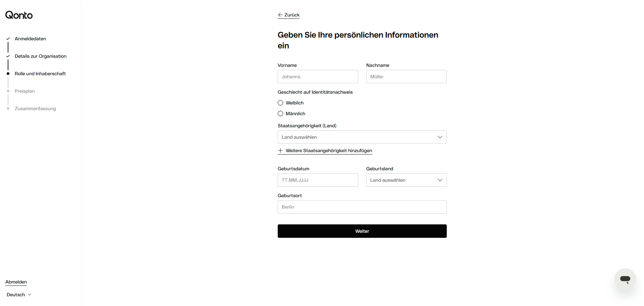Click the Anmeldedaten step checkmark

click(8, 39)
